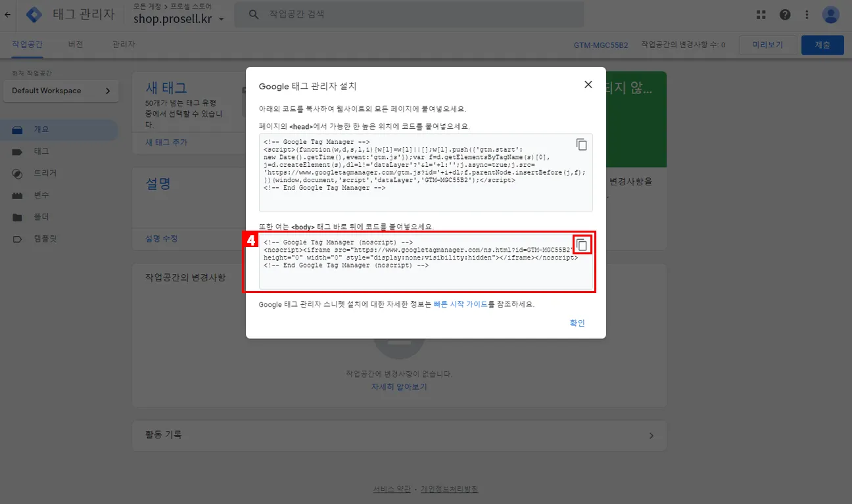Open the three-dot more options menu
Screen dimensions: 852x504
(x=807, y=14)
